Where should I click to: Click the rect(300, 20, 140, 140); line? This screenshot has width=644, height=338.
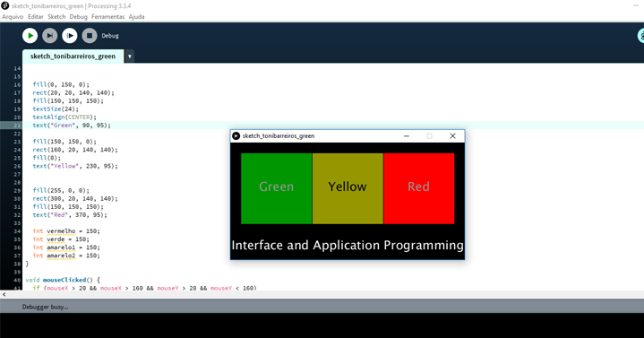click(x=75, y=199)
